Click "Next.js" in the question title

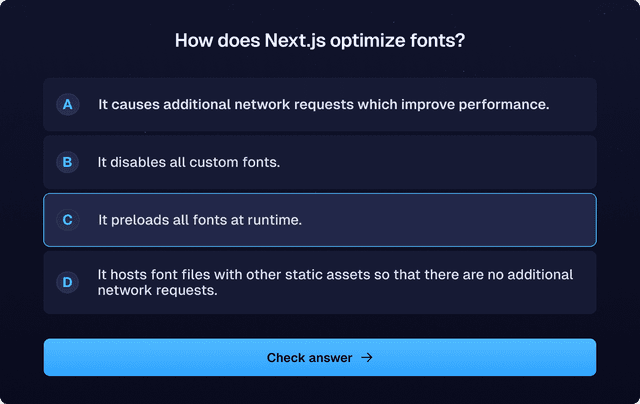pos(295,41)
